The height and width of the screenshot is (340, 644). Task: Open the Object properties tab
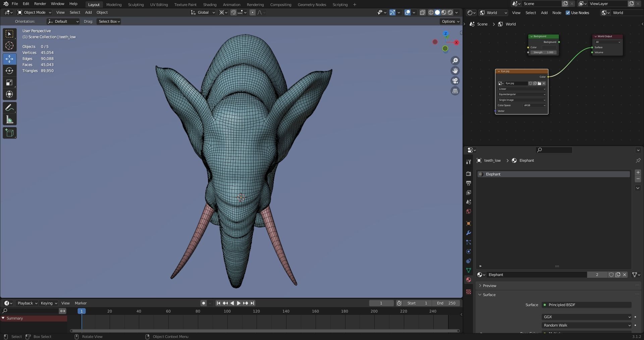(x=469, y=223)
